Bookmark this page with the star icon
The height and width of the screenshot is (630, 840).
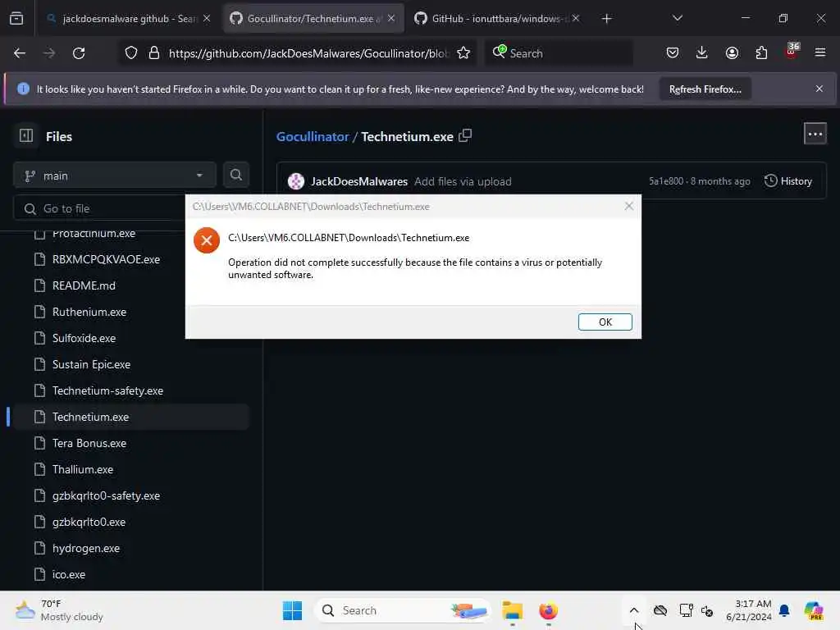pyautogui.click(x=463, y=53)
